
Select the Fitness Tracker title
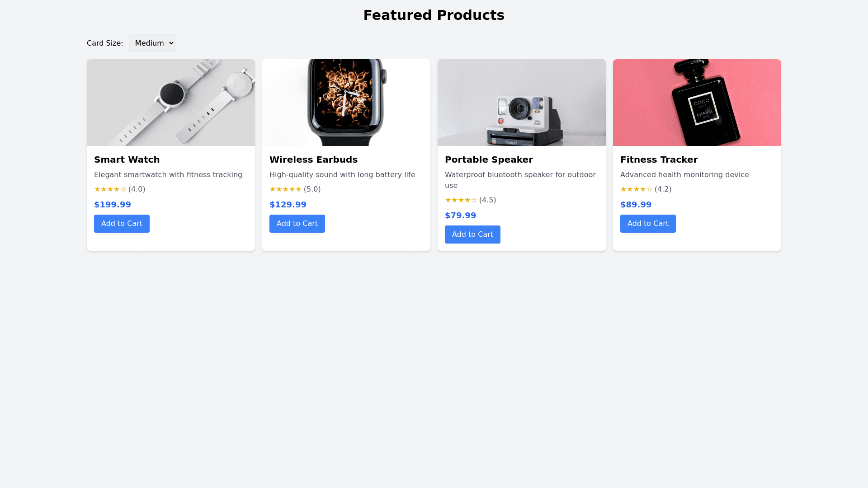pos(659,160)
